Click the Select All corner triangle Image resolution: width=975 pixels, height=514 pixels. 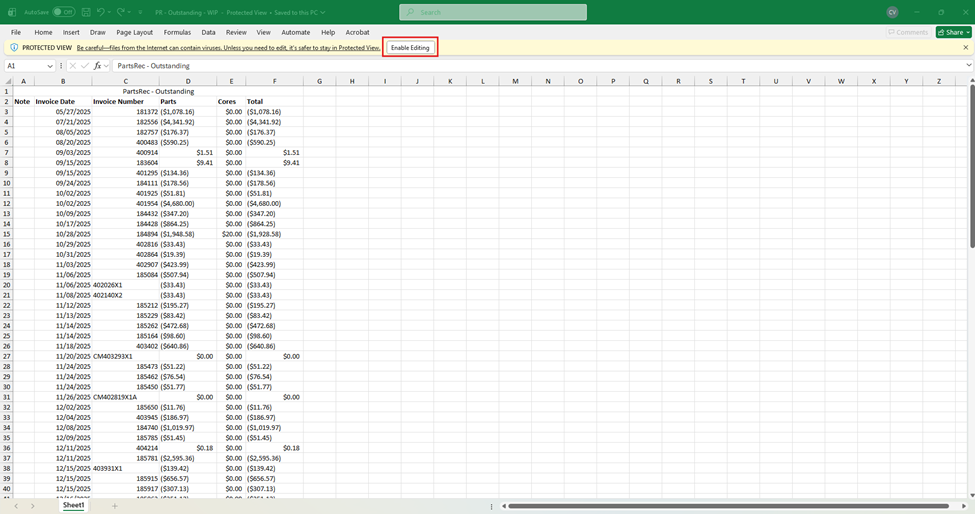click(x=8, y=81)
